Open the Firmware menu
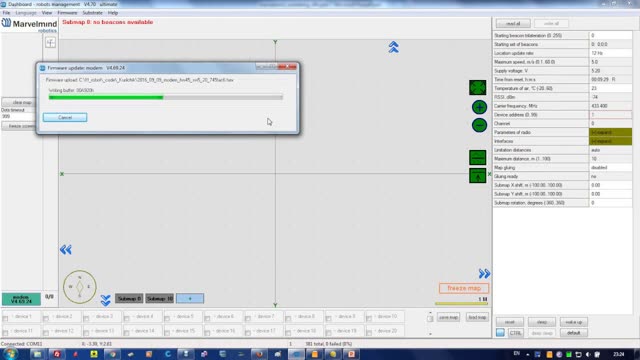The image size is (640, 360). coord(67,13)
